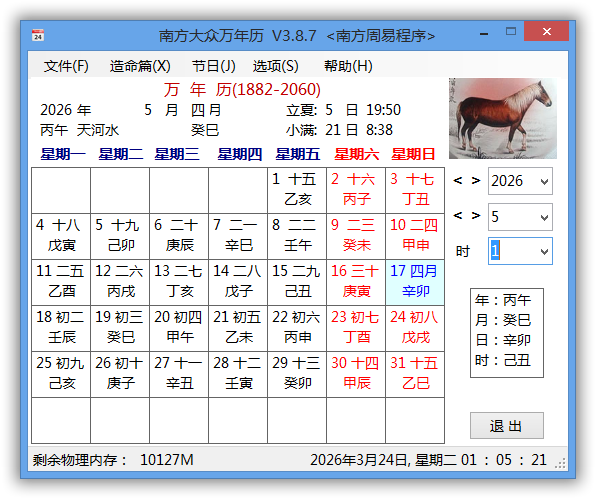Select May 18 初二 壬辰
This screenshot has width=596, height=499.
[x=61, y=328]
